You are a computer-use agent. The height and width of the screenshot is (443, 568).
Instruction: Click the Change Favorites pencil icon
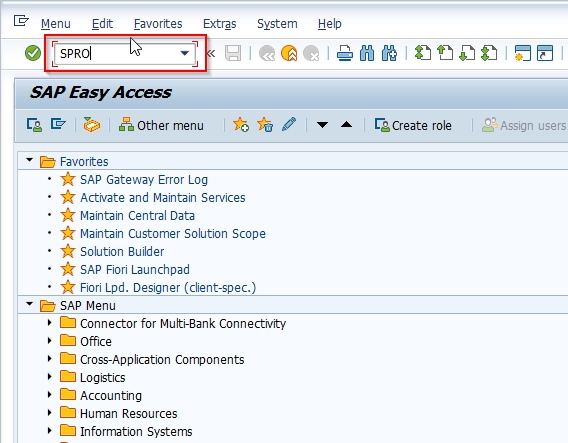click(x=289, y=125)
